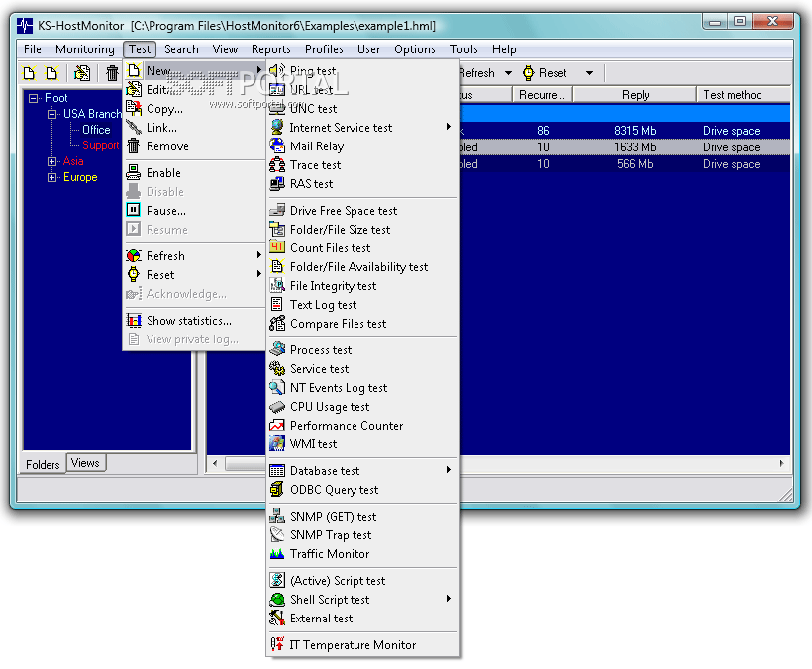Click the WMI test icon
Screen dimensions: 812x669
tap(277, 443)
